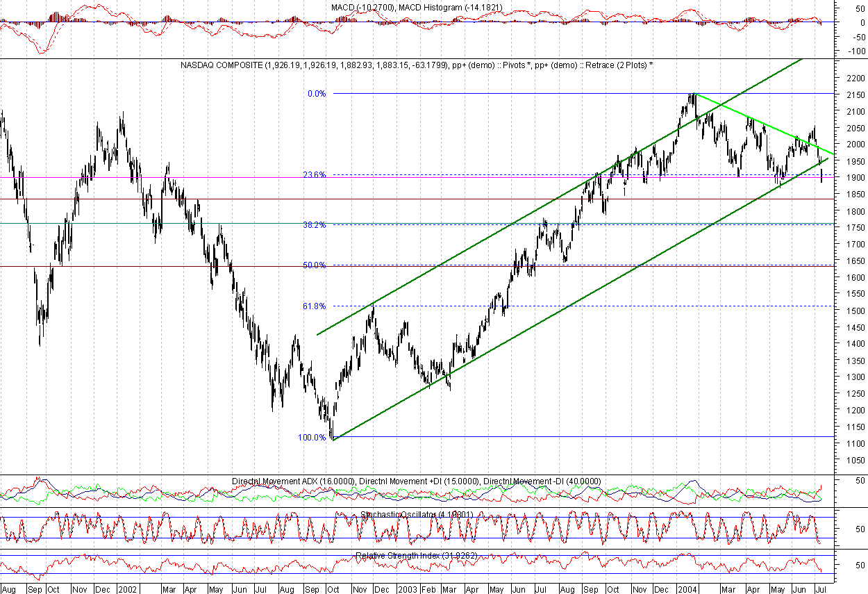Screen dimensions: 868x594
Task: Click the 0.0% retracement level label
Action: 315,92
